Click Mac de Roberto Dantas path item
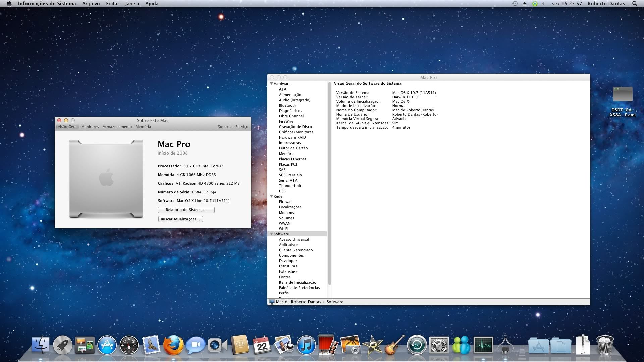Viewport: 644px width, 362px height. pos(296,302)
